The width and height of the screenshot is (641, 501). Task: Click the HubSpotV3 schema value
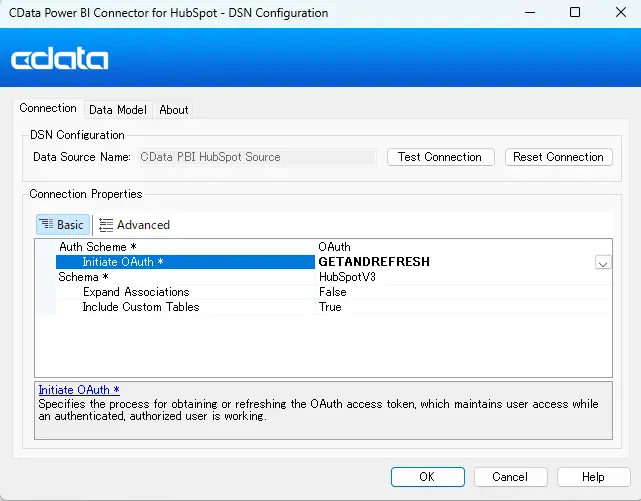[x=347, y=277]
